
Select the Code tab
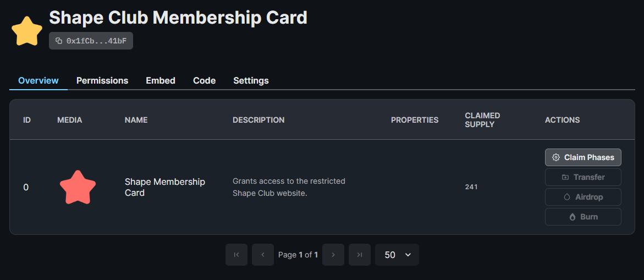204,80
